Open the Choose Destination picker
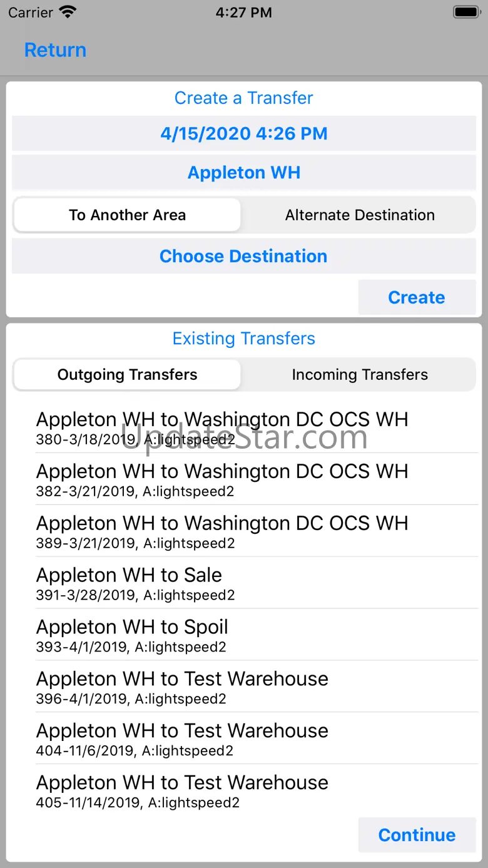Viewport: 488px width, 868px height. click(x=244, y=256)
